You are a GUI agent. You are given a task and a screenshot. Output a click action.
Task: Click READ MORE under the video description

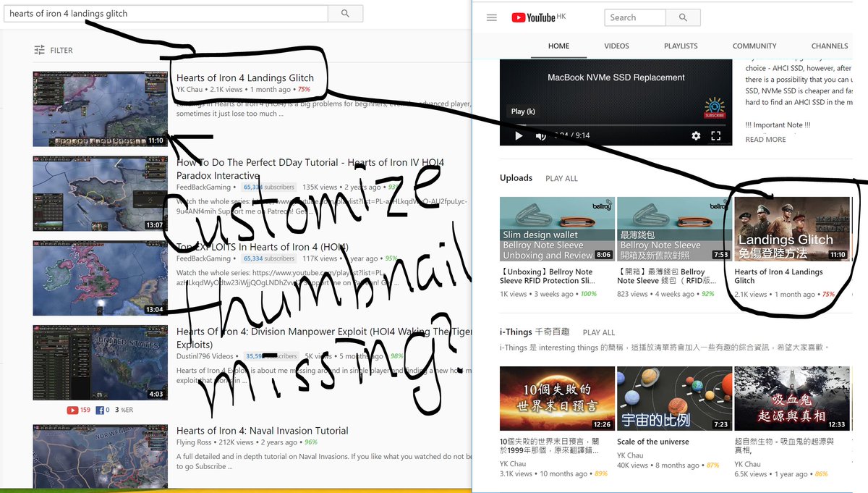click(x=765, y=140)
